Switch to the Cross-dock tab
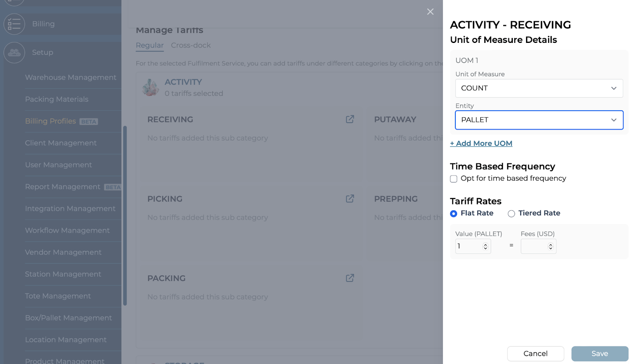Viewport: 642px width, 364px height. pyautogui.click(x=191, y=45)
